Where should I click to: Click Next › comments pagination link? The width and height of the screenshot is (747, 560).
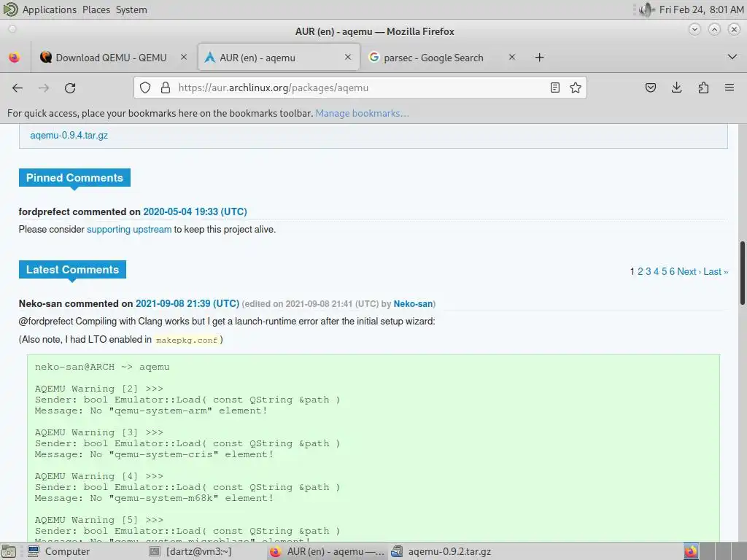pyautogui.click(x=689, y=271)
